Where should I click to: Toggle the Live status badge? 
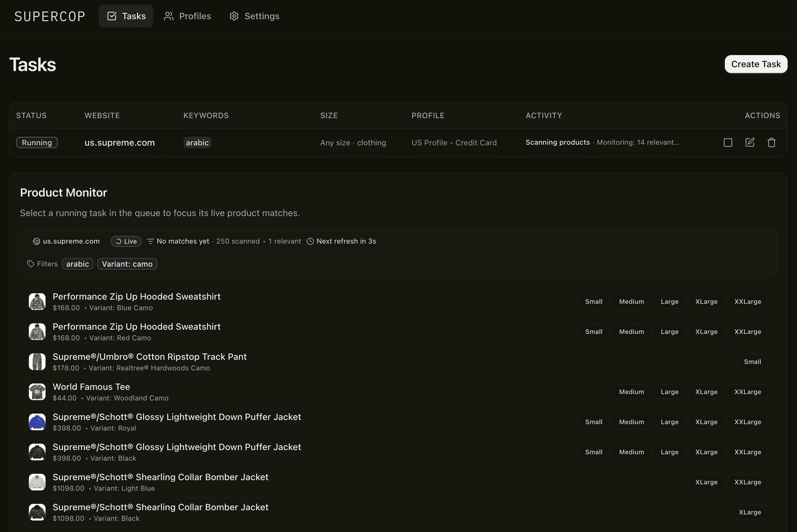tap(126, 241)
